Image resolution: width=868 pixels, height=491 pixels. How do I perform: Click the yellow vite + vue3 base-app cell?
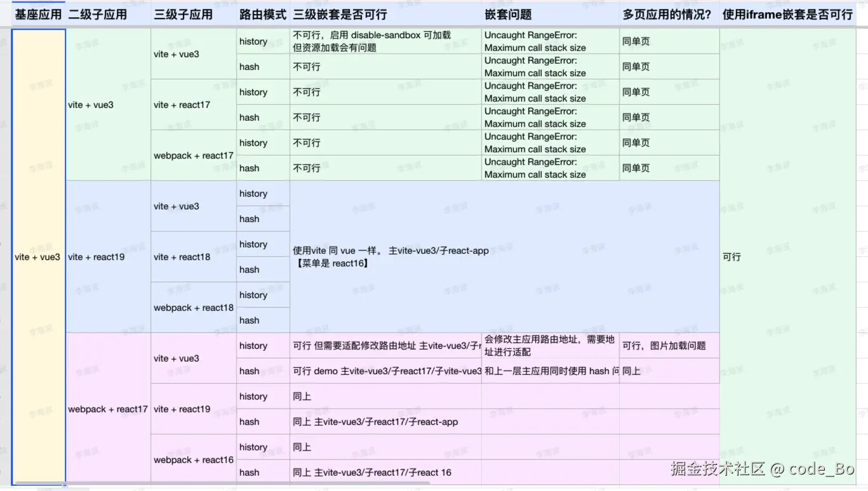coord(38,257)
